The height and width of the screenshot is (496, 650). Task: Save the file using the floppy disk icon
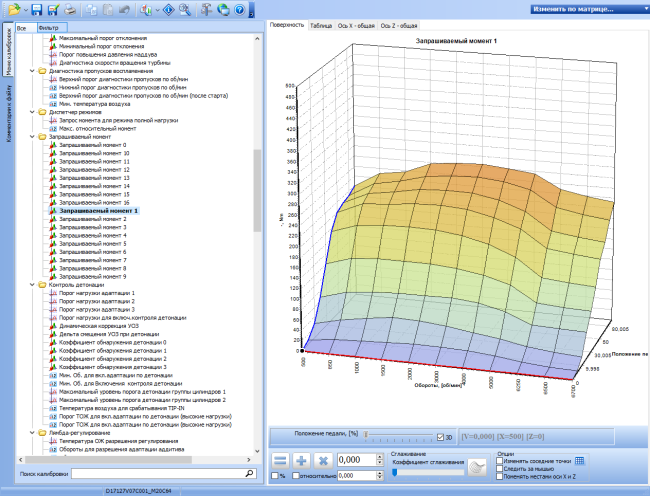37,10
